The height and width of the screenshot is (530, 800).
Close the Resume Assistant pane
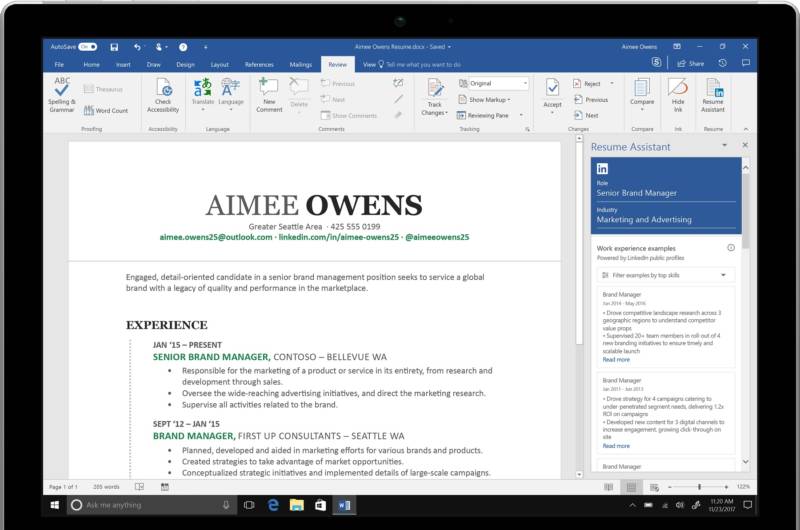(x=745, y=145)
